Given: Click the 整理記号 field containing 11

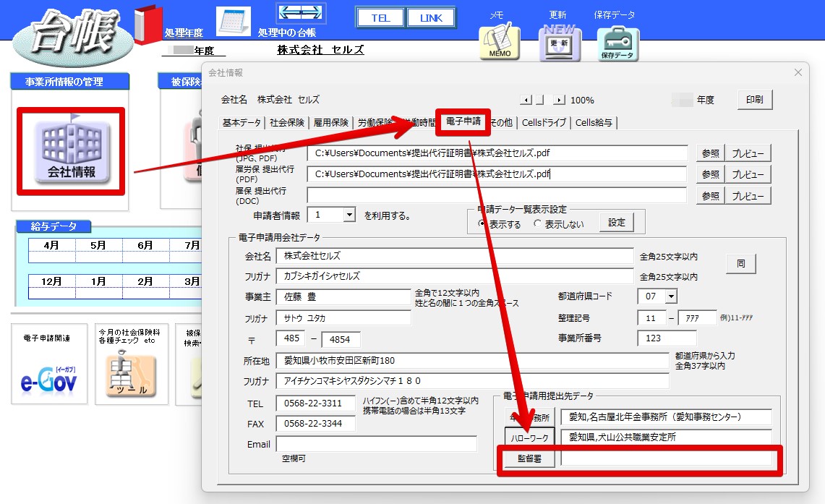Looking at the screenshot, I should coord(651,318).
